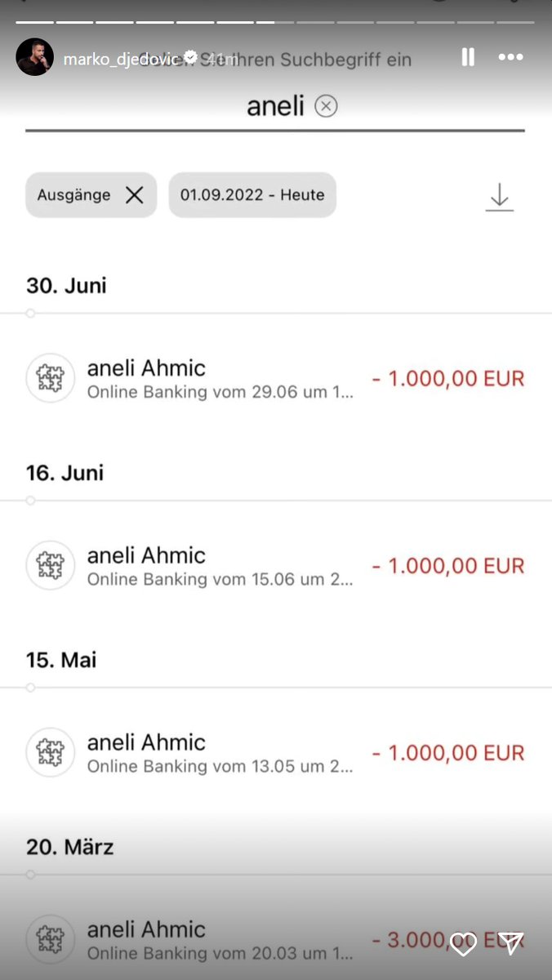Screen dimensions: 552x980
Task: Open the 01.09.2022 - Heute date filter
Action: click(x=252, y=195)
